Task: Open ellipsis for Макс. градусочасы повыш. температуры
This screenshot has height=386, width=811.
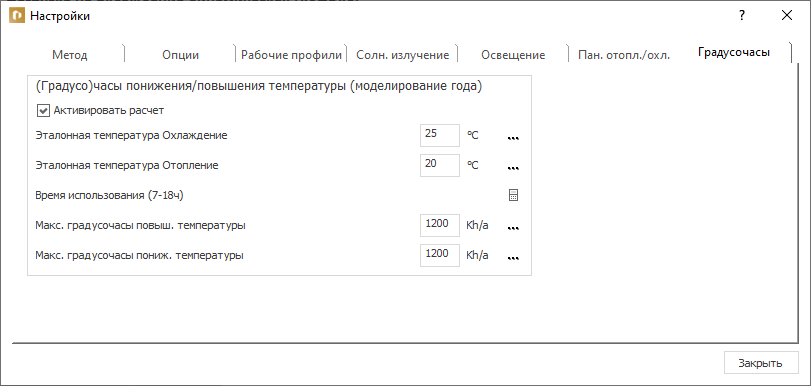Action: [x=513, y=227]
